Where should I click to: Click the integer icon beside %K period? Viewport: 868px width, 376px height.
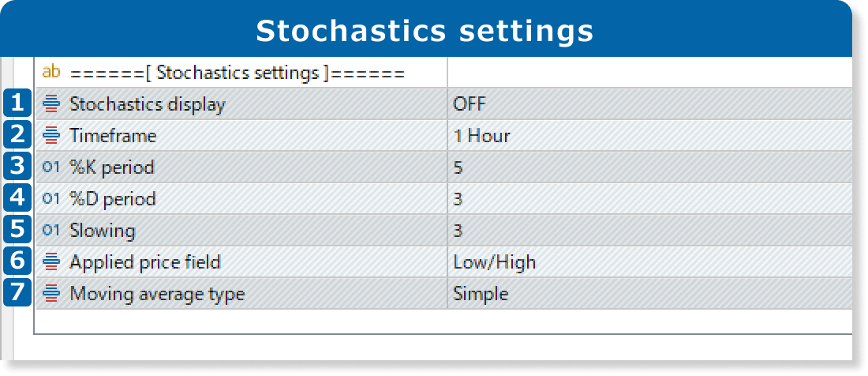point(51,167)
